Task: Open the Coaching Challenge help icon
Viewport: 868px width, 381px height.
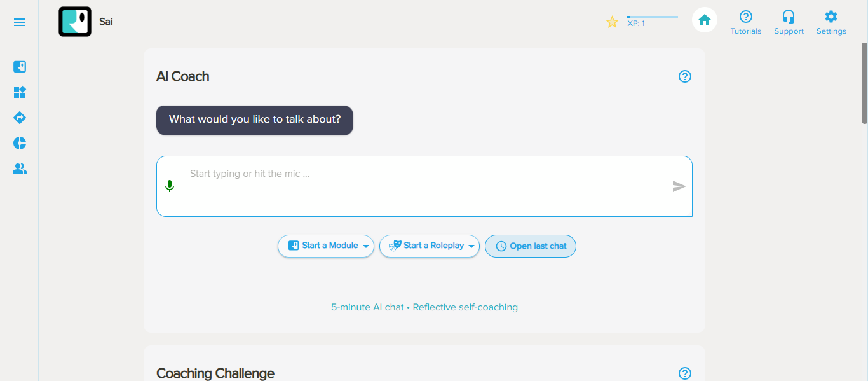Action: [684, 373]
